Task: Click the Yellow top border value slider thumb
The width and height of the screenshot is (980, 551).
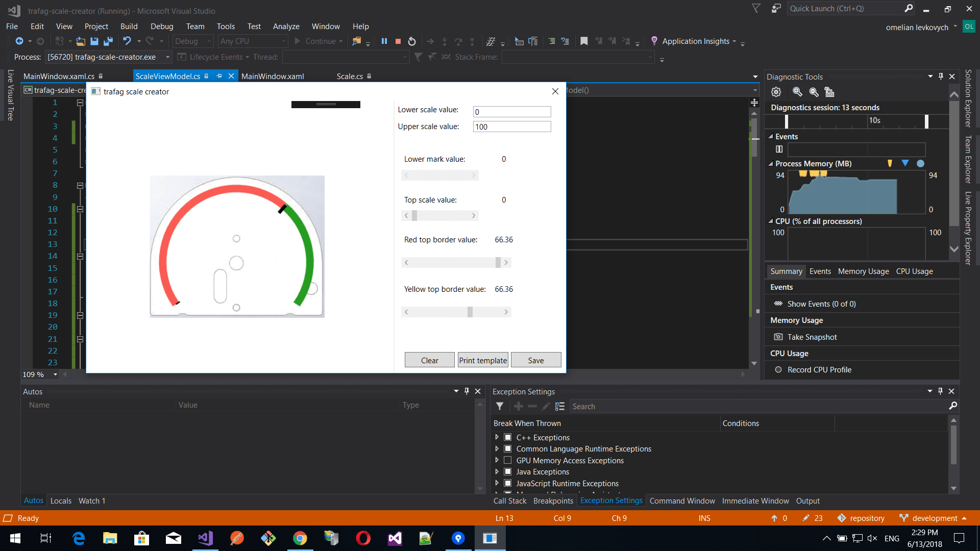Action: pos(470,312)
